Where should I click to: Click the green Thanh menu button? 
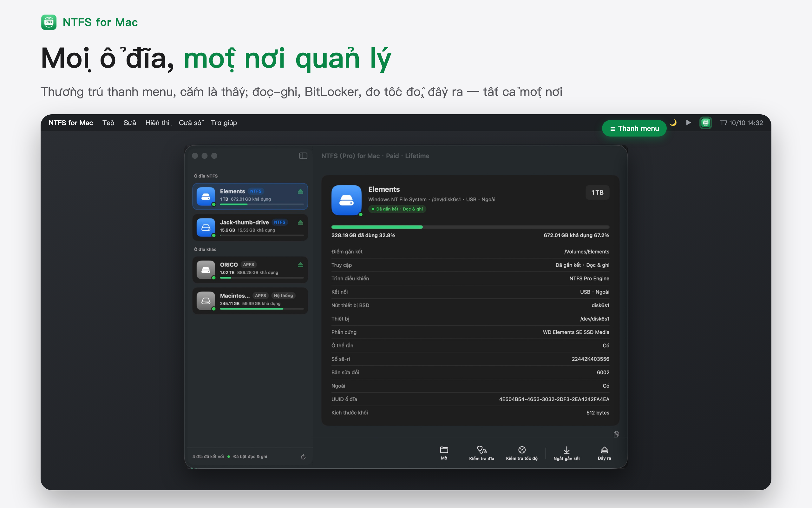click(634, 128)
